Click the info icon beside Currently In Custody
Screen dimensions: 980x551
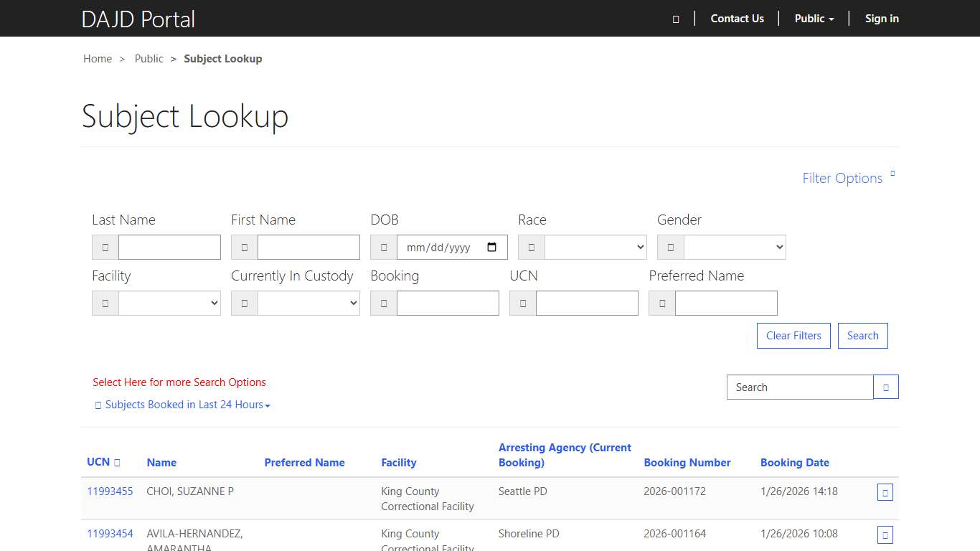244,303
